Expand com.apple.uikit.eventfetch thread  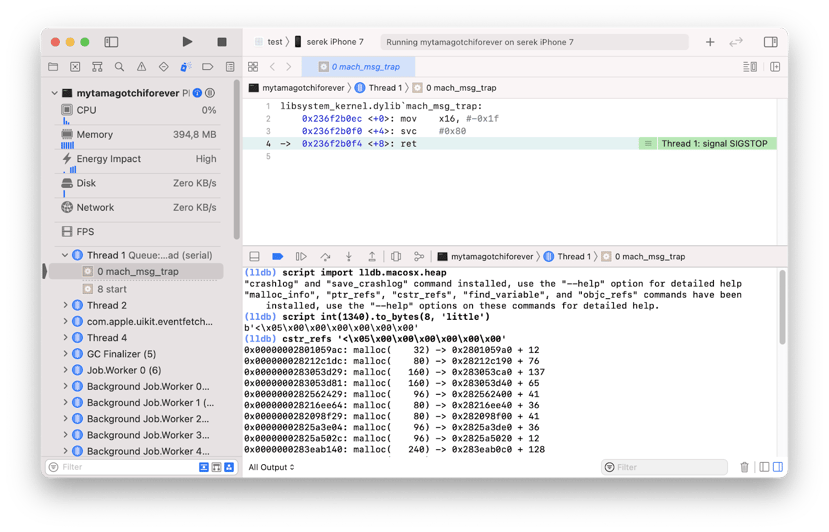tap(65, 322)
